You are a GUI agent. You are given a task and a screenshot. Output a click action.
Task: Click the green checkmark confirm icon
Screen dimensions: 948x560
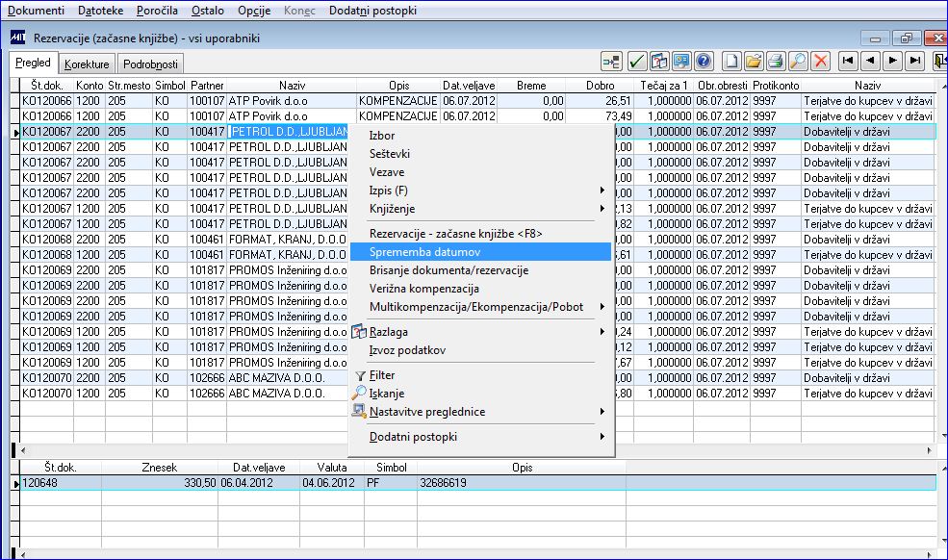636,61
